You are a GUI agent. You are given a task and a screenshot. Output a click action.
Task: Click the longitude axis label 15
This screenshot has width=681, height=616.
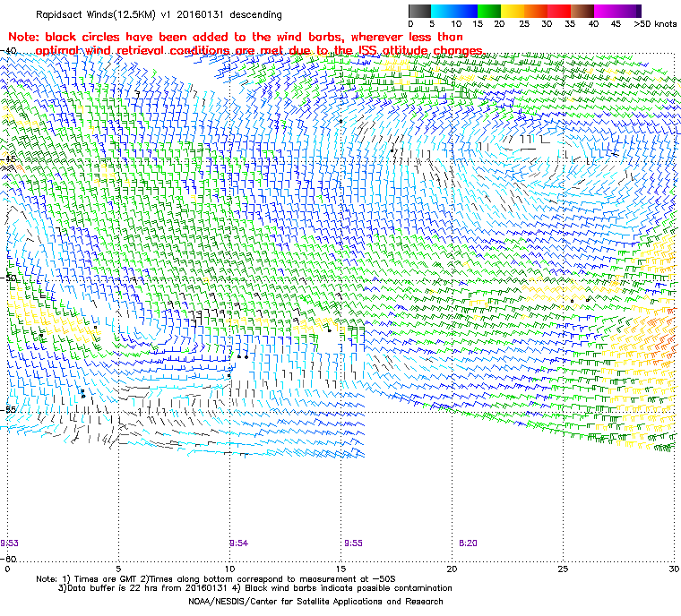pyautogui.click(x=340, y=569)
